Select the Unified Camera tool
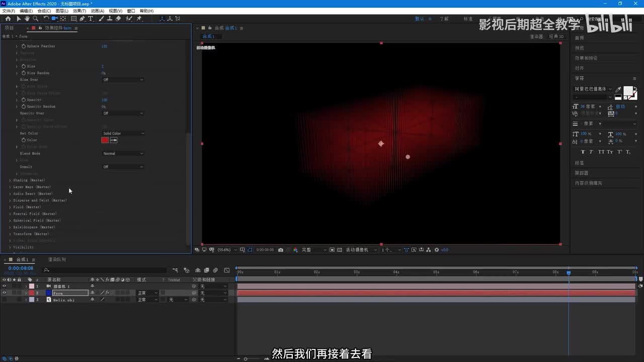Viewport: 644px width, 362px height. (54, 19)
